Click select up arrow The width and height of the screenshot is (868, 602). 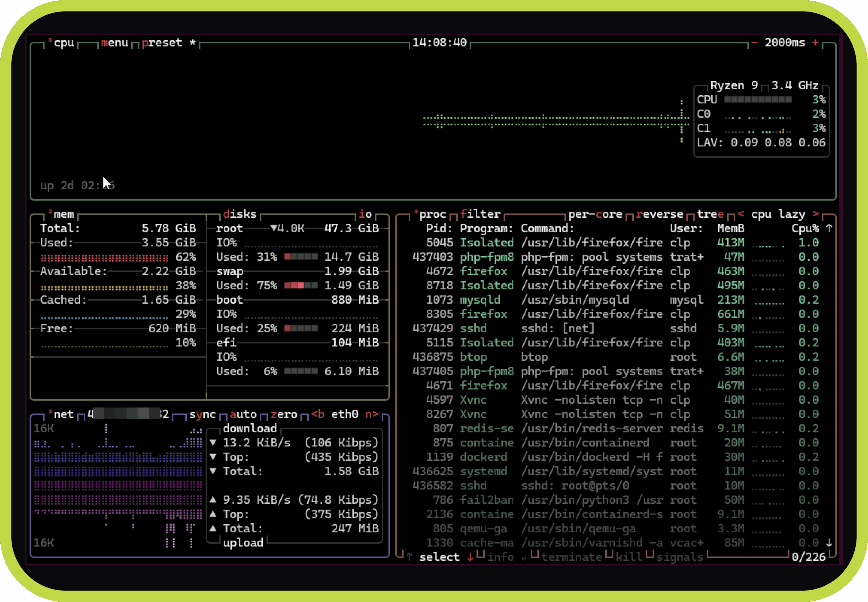409,557
